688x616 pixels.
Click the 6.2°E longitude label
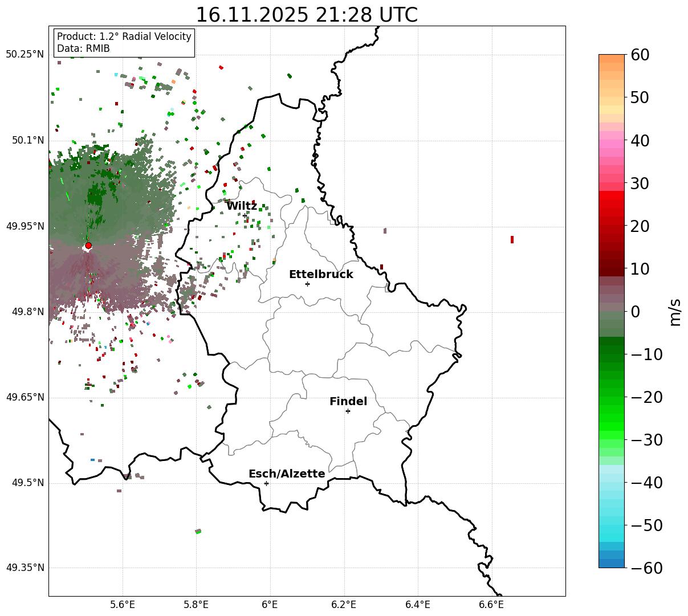344,605
